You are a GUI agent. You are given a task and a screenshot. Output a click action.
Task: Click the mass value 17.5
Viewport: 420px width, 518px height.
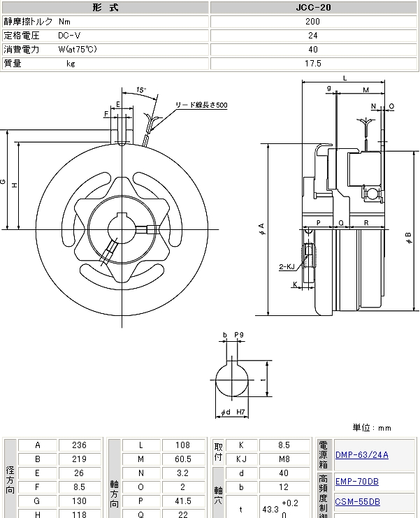click(312, 63)
